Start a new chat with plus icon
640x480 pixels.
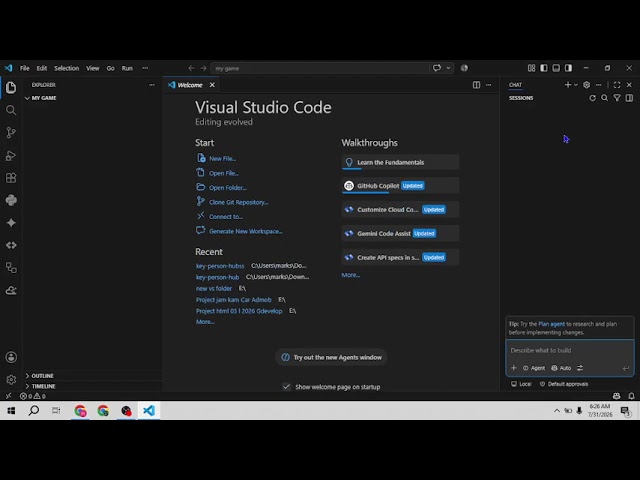point(568,85)
